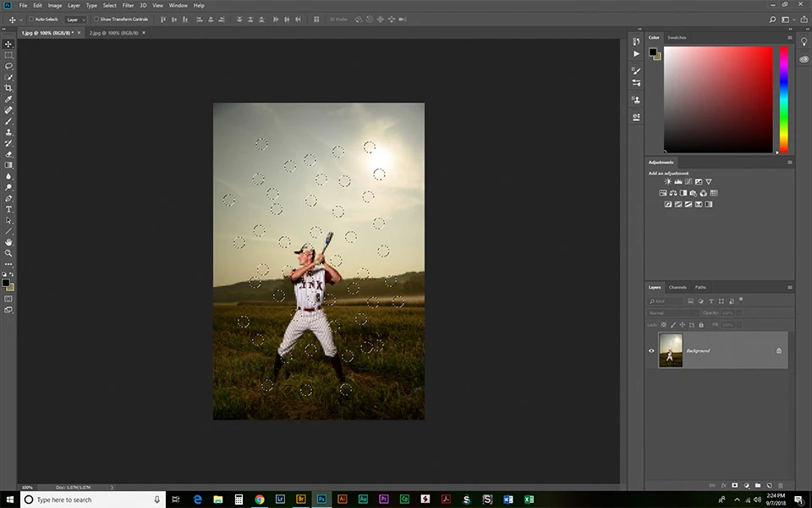This screenshot has width=812, height=508.
Task: Open the Filter menu
Action: pyautogui.click(x=128, y=5)
